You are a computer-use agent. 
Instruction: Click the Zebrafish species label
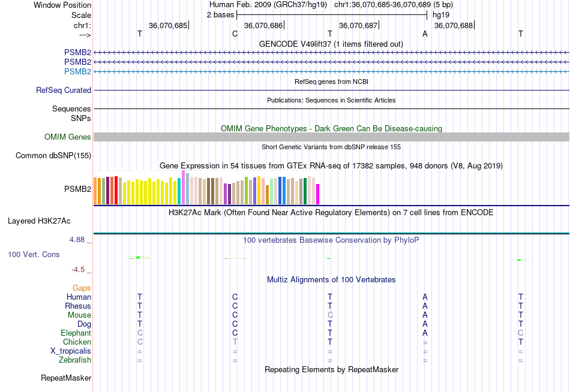[75, 360]
